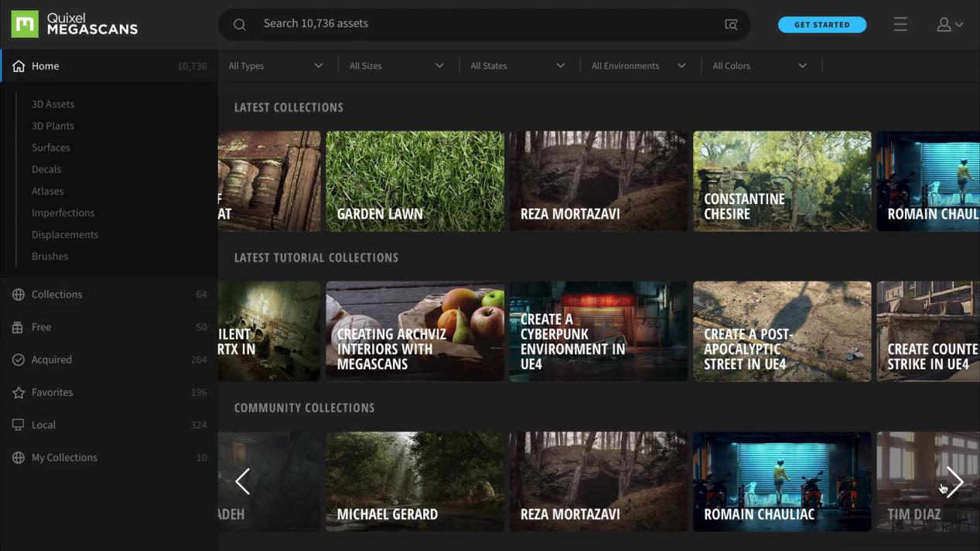Select 3D Plants in sidebar
Screen dimensions: 980x551
click(53, 126)
